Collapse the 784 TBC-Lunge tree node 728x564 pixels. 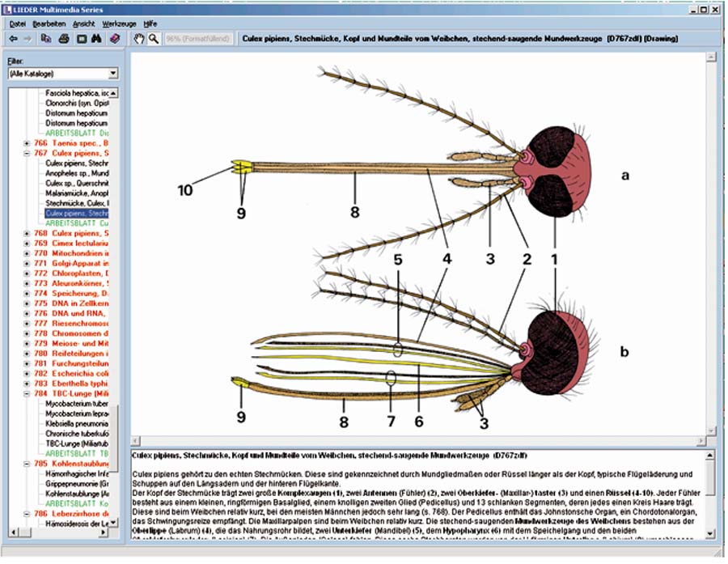click(x=28, y=393)
